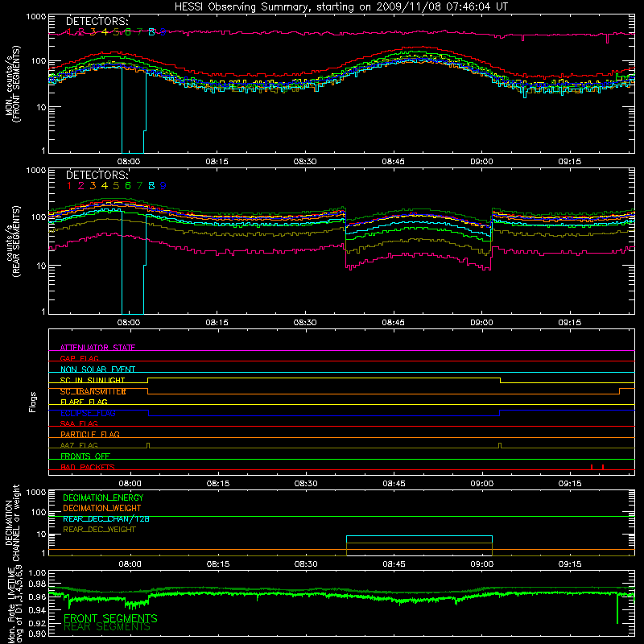The height and width of the screenshot is (644, 644).
Task: Click the DETECTORS: label in the front segments panel
Action: pyautogui.click(x=97, y=21)
